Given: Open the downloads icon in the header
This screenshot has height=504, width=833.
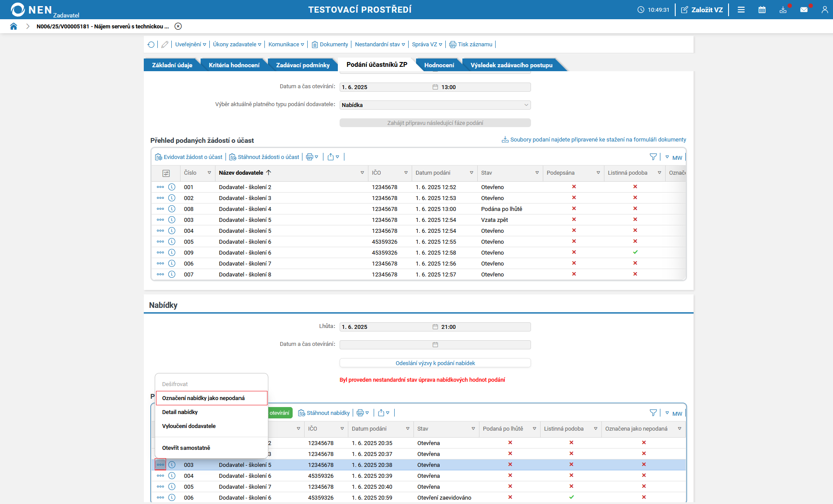Looking at the screenshot, I should click(783, 10).
